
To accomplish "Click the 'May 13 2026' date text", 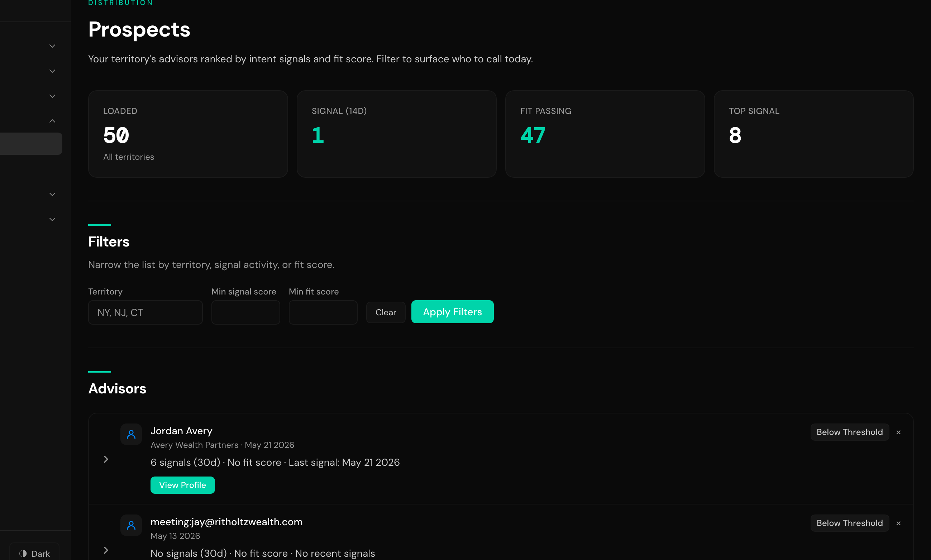I will click(x=175, y=536).
